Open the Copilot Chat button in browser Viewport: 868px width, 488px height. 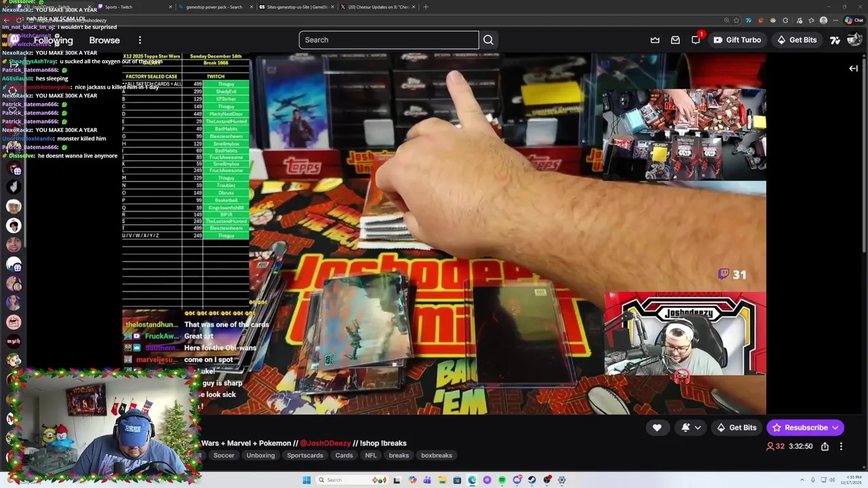point(854,20)
